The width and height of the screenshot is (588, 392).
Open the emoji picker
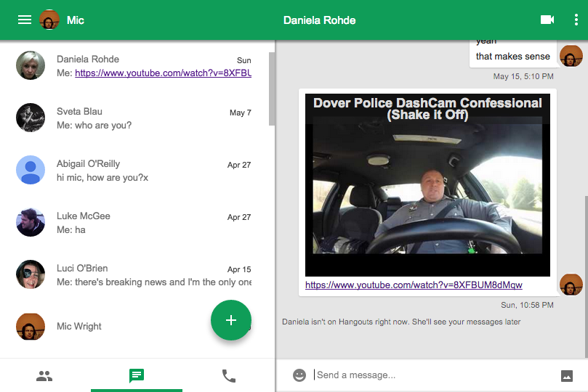click(299, 375)
